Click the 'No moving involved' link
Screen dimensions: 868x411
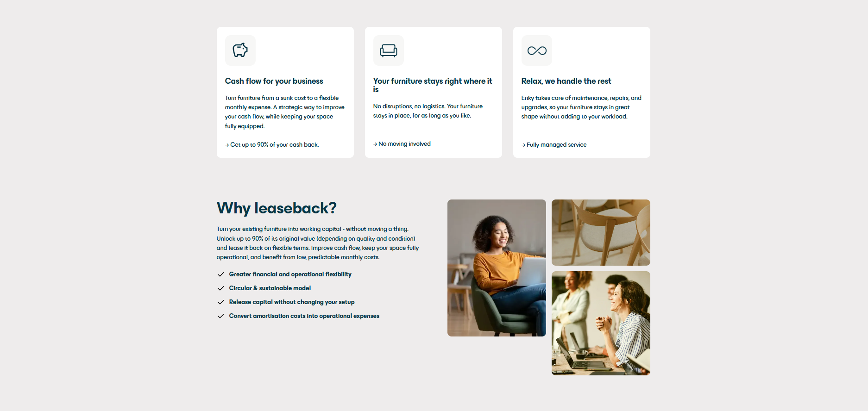[402, 144]
